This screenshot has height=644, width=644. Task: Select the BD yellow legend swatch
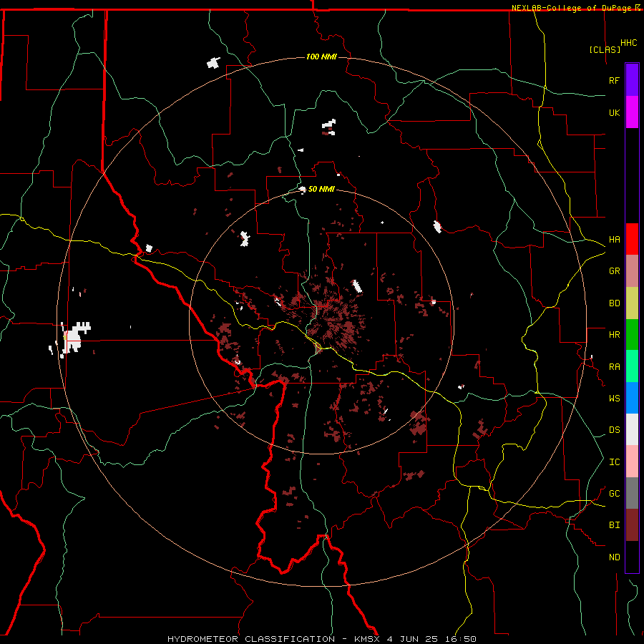(x=632, y=303)
